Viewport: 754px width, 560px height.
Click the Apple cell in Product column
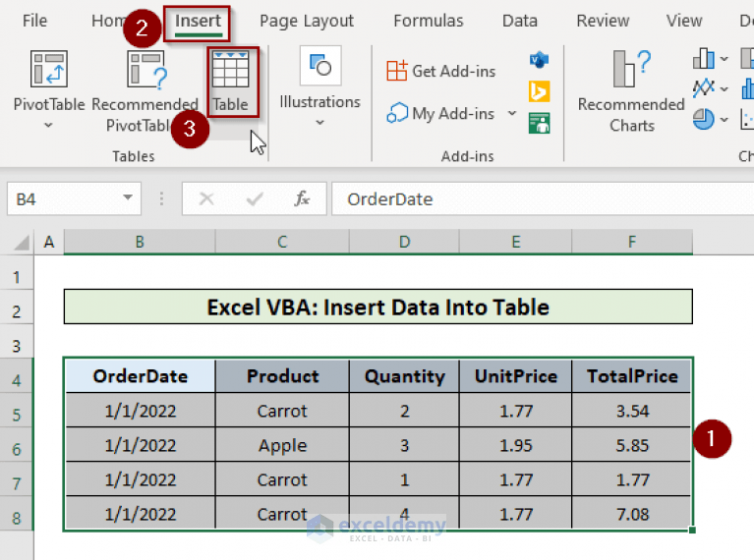pos(282,445)
